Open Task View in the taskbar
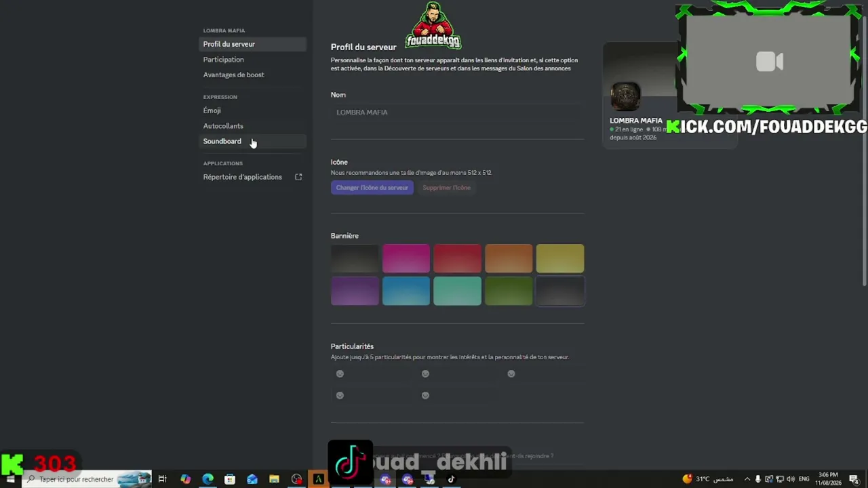This screenshot has height=488, width=868. pos(163,479)
